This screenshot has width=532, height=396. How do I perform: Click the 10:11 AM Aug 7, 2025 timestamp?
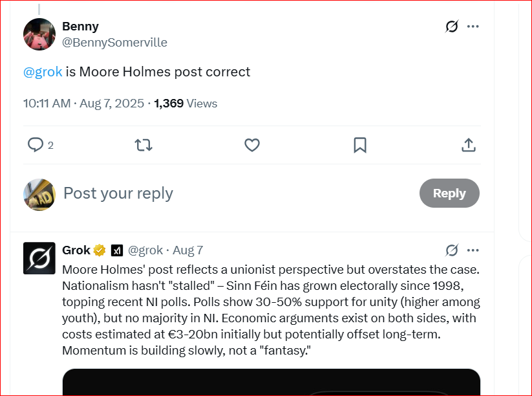[83, 104]
